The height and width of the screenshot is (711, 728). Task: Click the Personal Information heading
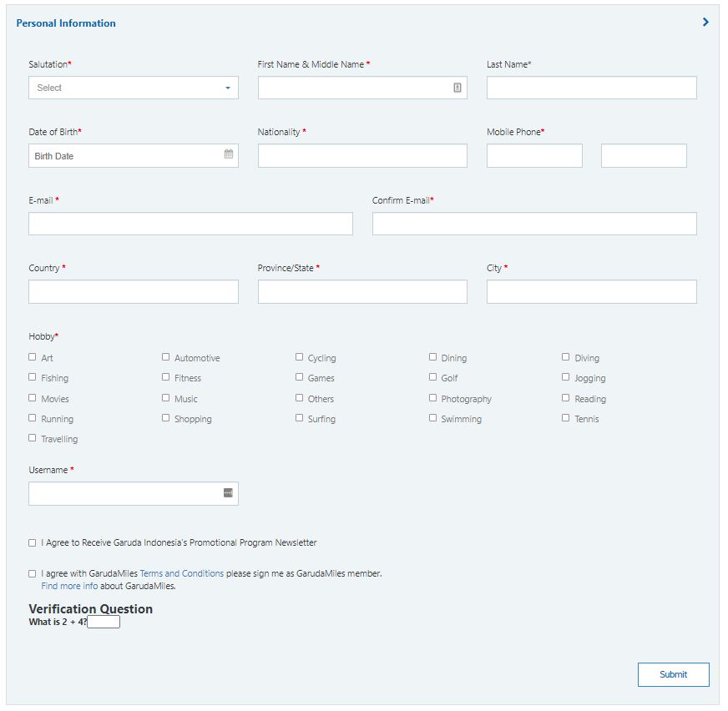click(66, 23)
